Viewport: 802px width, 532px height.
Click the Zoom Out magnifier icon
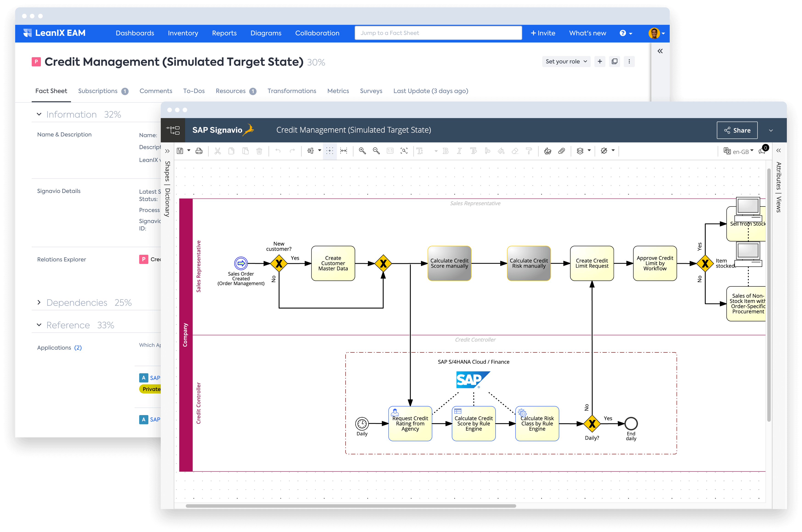click(x=376, y=151)
